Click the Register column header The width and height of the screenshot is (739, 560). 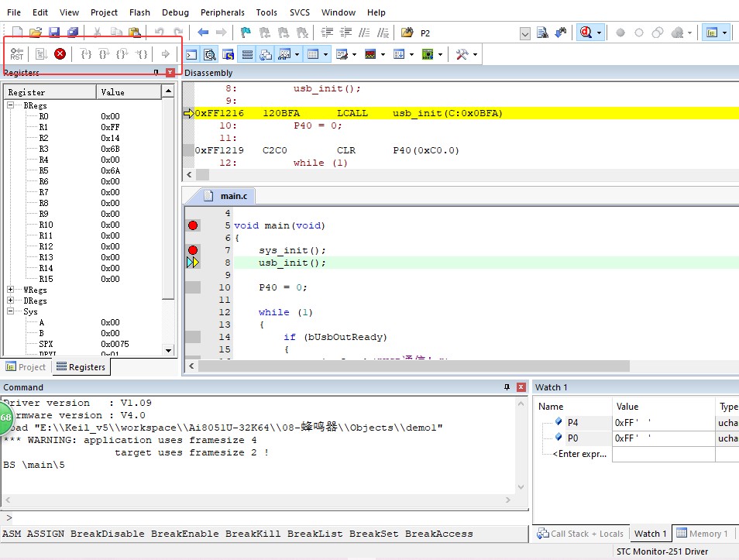50,92
